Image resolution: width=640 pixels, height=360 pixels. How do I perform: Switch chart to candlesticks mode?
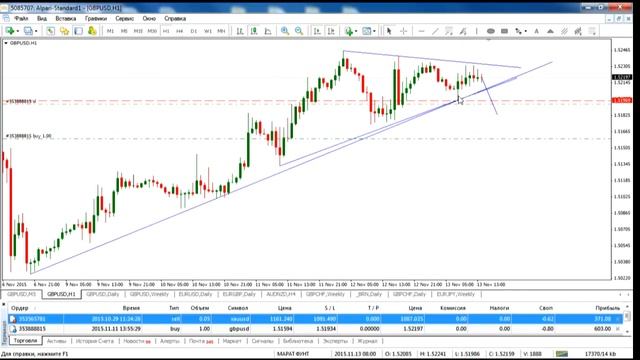(x=254, y=31)
